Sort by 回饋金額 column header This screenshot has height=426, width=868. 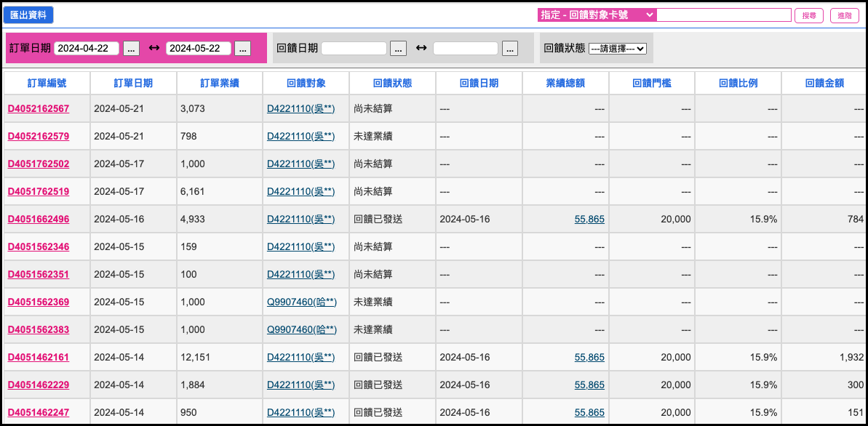tap(824, 83)
